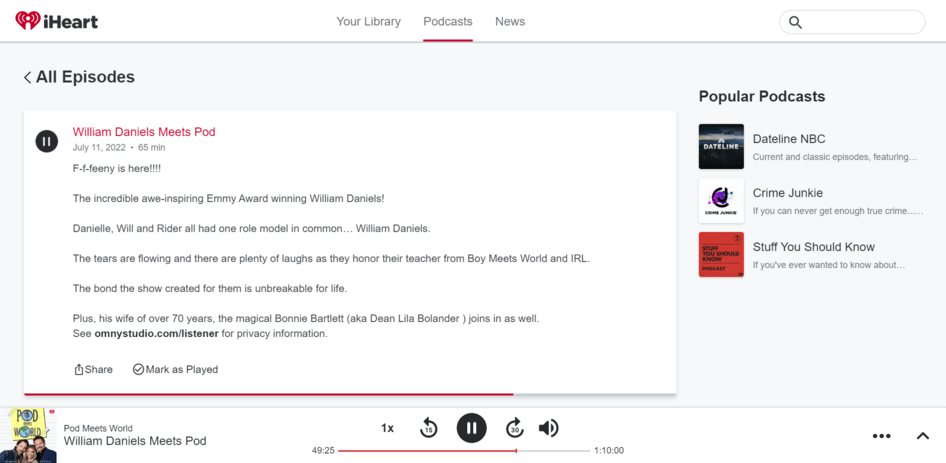The height and width of the screenshot is (463, 946).
Task: Mark as Played toggle
Action: pyautogui.click(x=175, y=369)
